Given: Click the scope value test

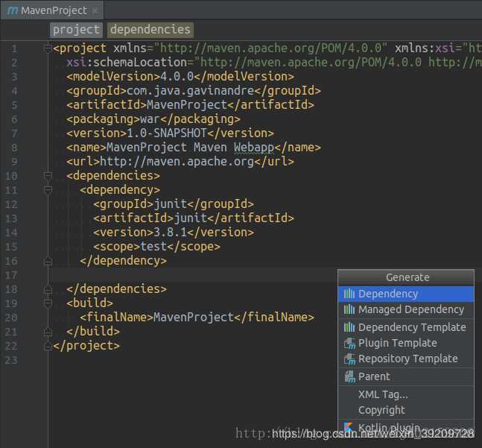Looking at the screenshot, I should point(153,247).
